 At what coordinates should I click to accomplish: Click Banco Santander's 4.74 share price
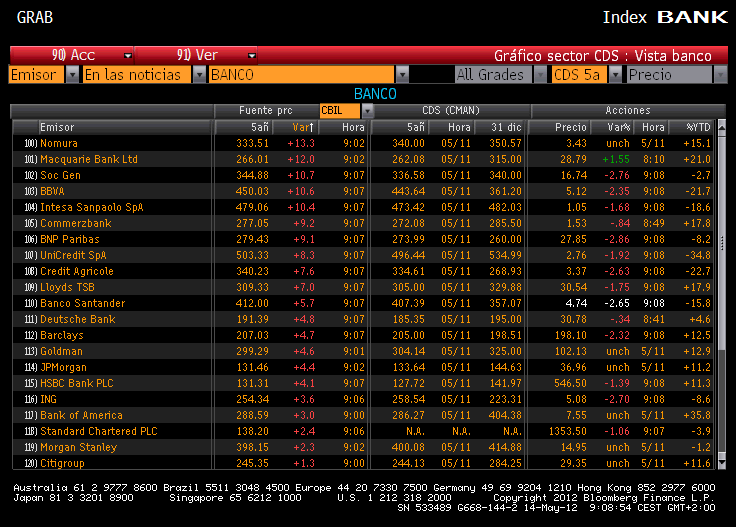pos(576,303)
